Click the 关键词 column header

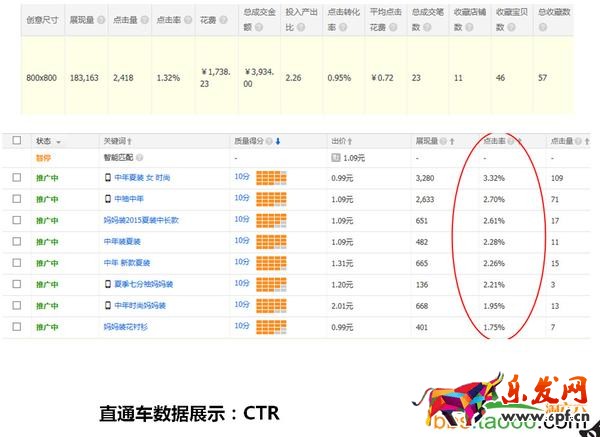[x=116, y=141]
